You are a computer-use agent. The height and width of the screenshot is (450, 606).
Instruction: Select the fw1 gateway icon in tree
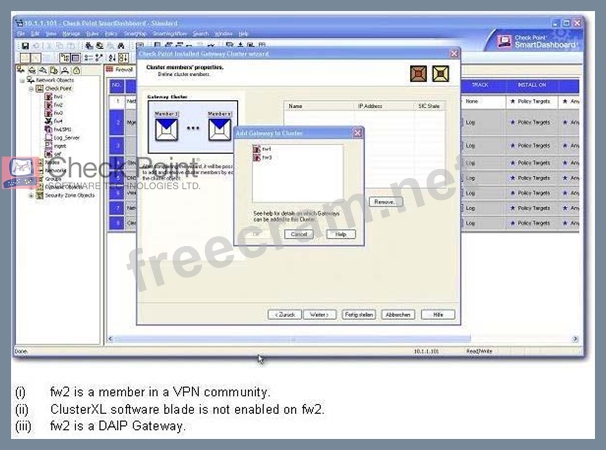tap(49, 97)
